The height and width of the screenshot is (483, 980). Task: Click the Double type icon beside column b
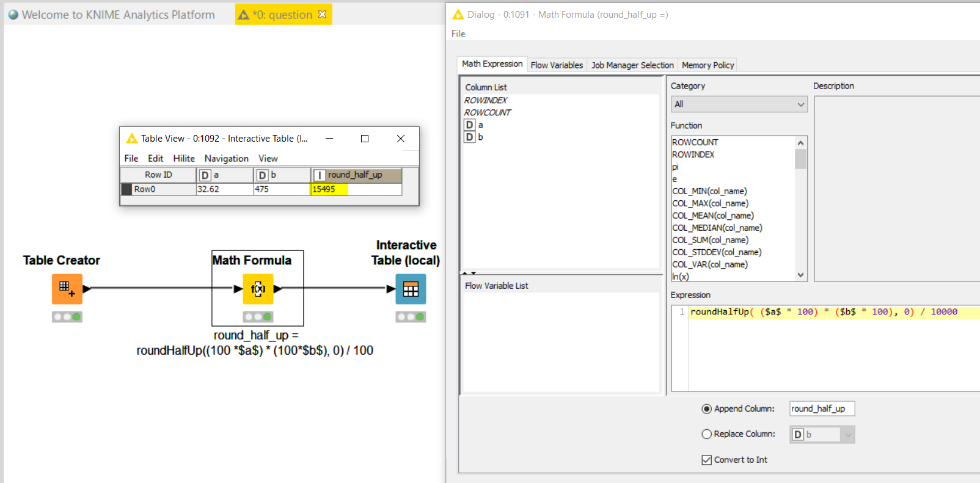(x=469, y=137)
